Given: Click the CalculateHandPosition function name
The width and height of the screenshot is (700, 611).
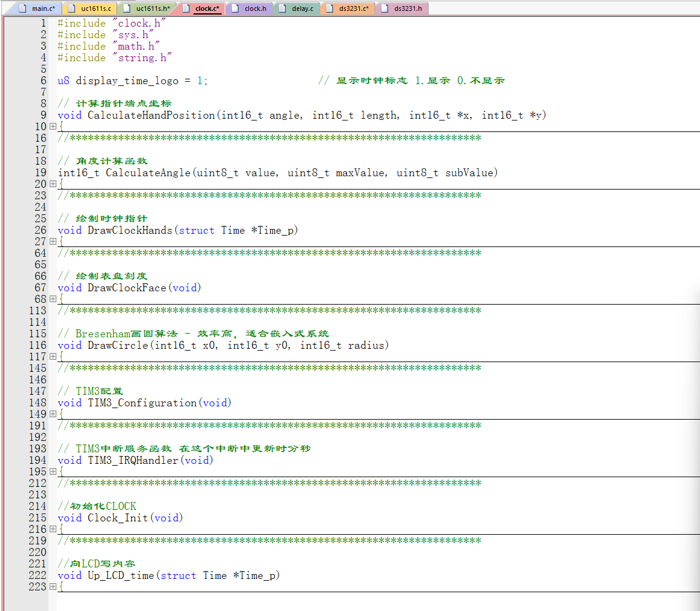Looking at the screenshot, I should [x=151, y=115].
